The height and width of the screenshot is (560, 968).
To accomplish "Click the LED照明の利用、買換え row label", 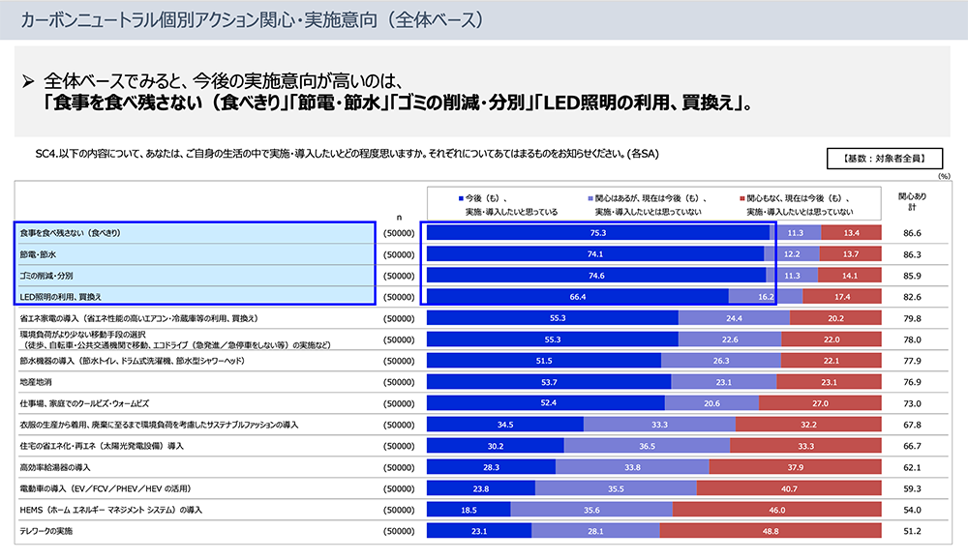I will [x=60, y=296].
